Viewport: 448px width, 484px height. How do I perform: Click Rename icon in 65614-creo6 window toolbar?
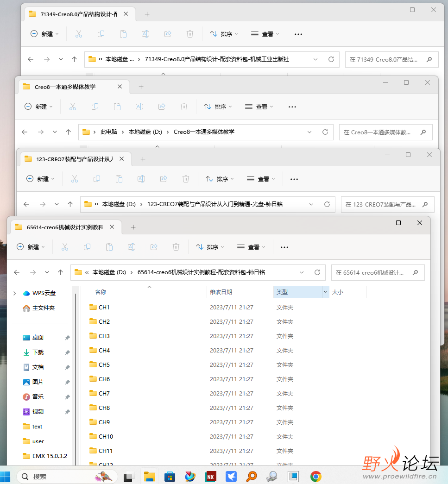pos(132,247)
